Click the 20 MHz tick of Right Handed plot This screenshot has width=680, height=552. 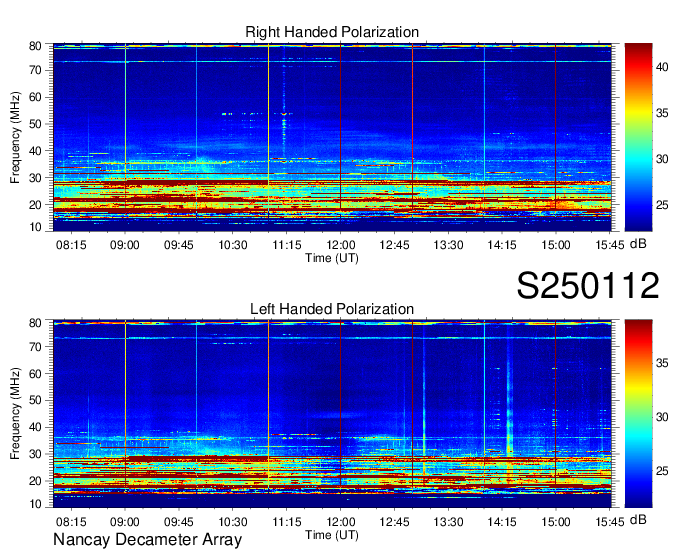pyautogui.click(x=35, y=205)
